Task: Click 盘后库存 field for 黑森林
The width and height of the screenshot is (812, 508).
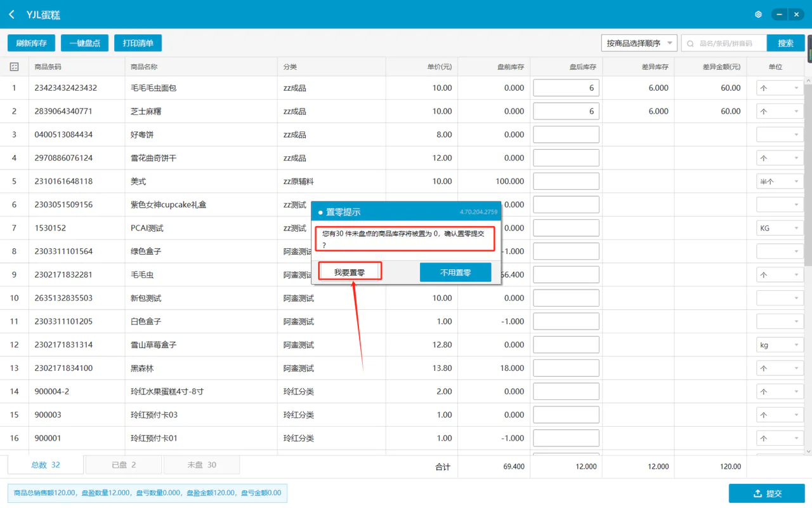Action: [x=566, y=368]
